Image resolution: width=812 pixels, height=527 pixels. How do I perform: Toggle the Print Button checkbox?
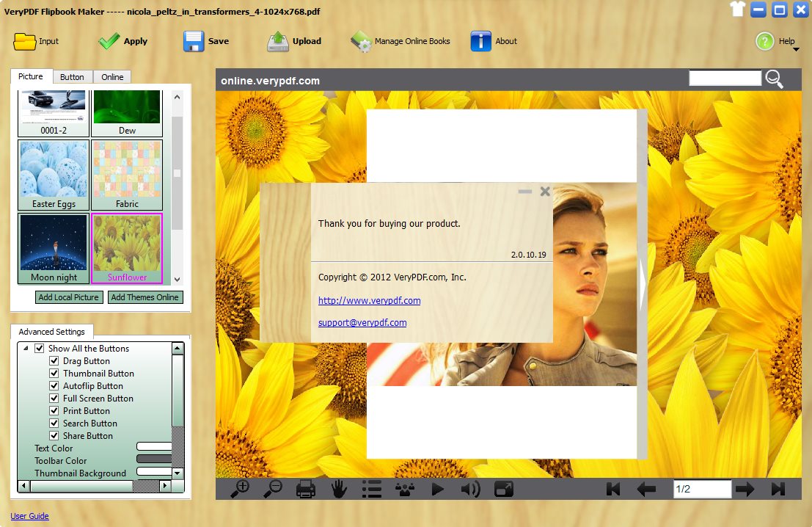click(x=54, y=410)
